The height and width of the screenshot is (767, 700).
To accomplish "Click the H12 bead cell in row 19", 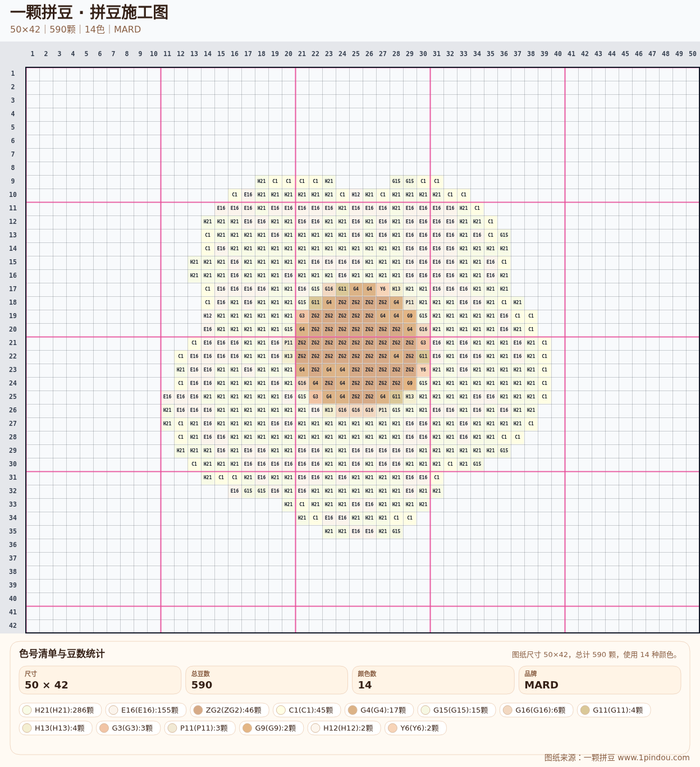I will [208, 316].
